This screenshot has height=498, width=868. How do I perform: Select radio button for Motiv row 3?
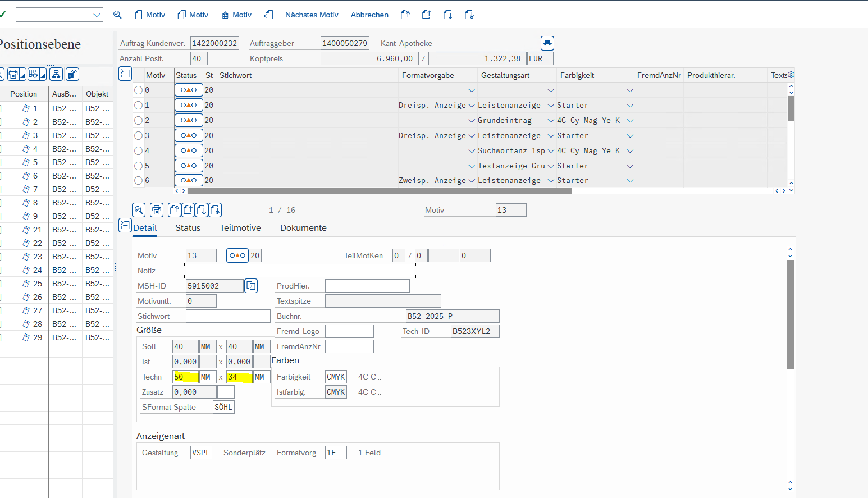138,135
